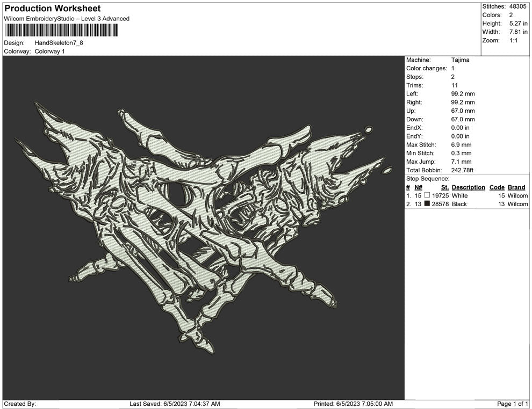Viewport: 532px width, 409px height.
Task: Select the White row in Stop Sequence
Action: click(459, 196)
